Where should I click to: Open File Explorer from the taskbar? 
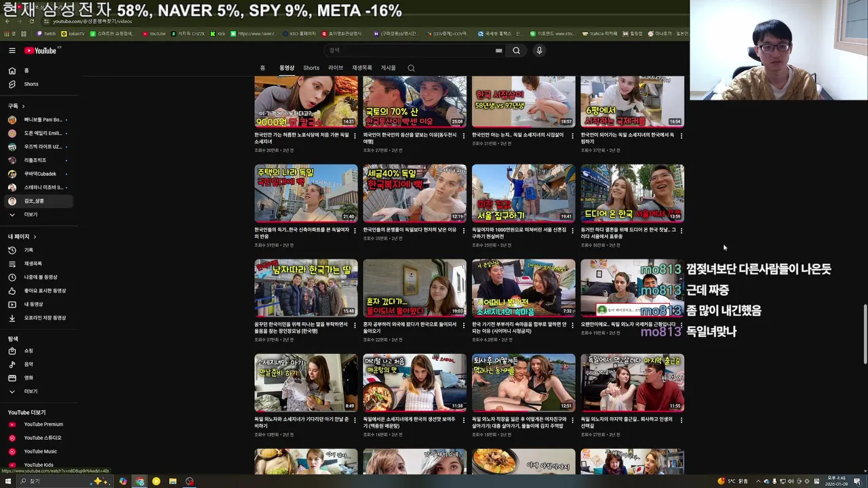point(173,481)
